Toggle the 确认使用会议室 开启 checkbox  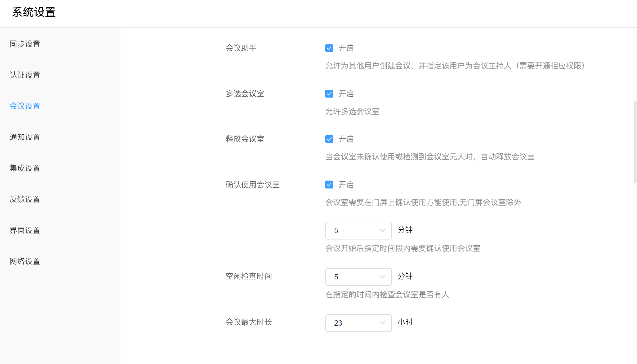point(329,185)
